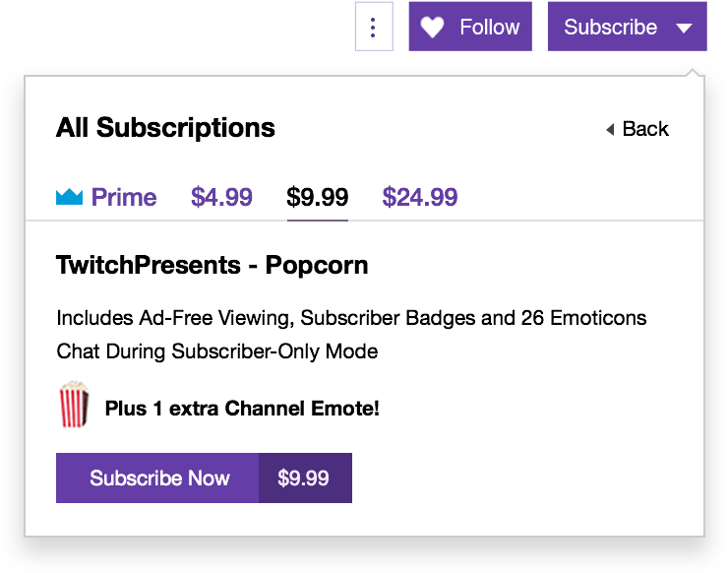The height and width of the screenshot is (573, 728).
Task: Click Chat During Subscriber-Only Mode text
Action: pyautogui.click(x=217, y=351)
